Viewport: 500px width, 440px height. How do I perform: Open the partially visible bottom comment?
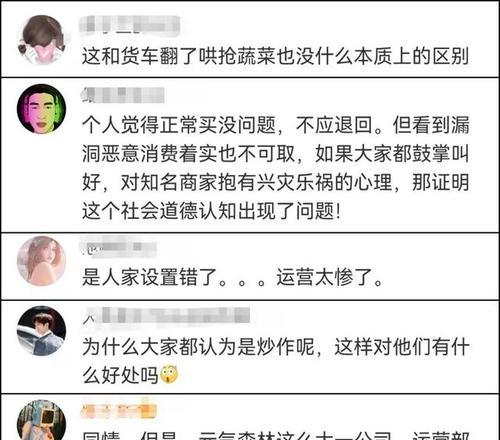275,435
